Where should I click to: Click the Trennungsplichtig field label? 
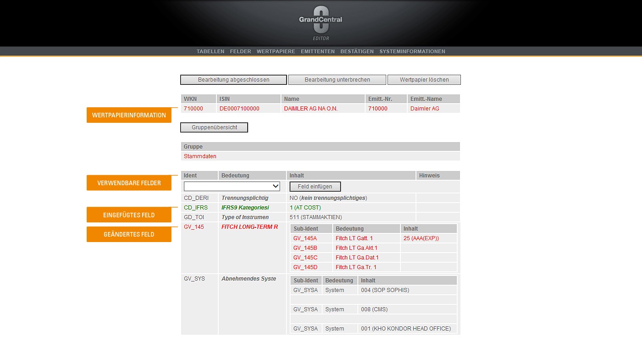[245, 198]
